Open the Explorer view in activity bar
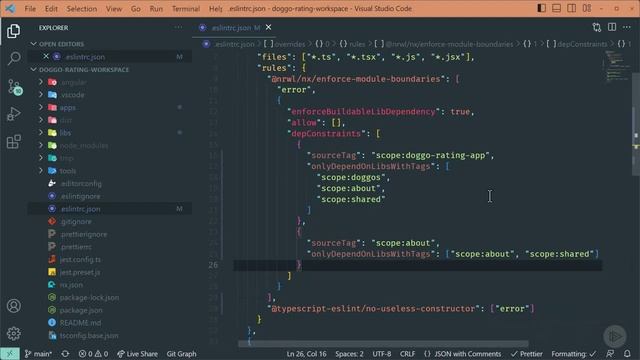640x360 pixels. [x=13, y=31]
